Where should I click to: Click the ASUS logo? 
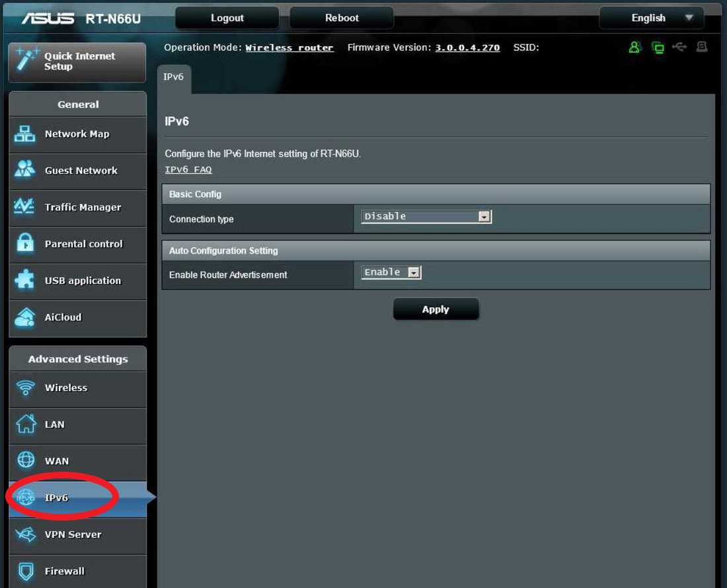tap(48, 18)
